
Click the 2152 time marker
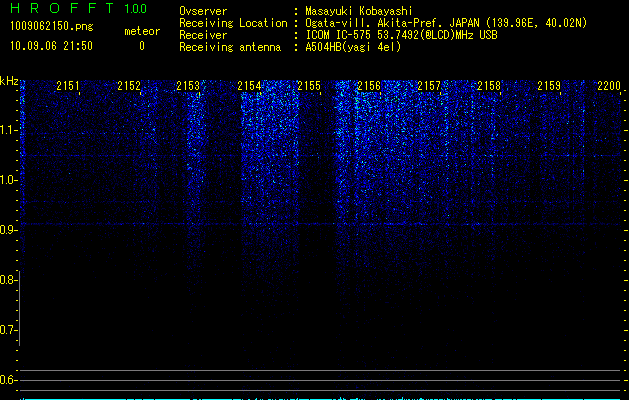(129, 85)
